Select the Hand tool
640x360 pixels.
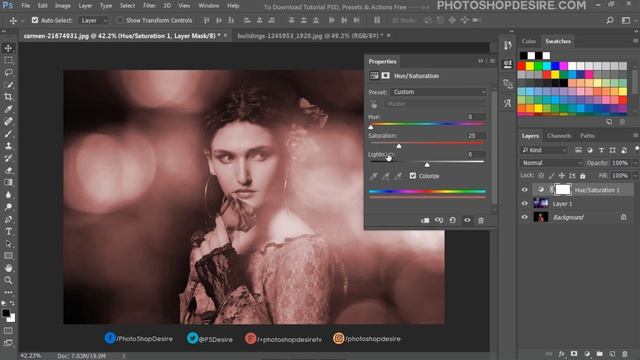coord(8,268)
